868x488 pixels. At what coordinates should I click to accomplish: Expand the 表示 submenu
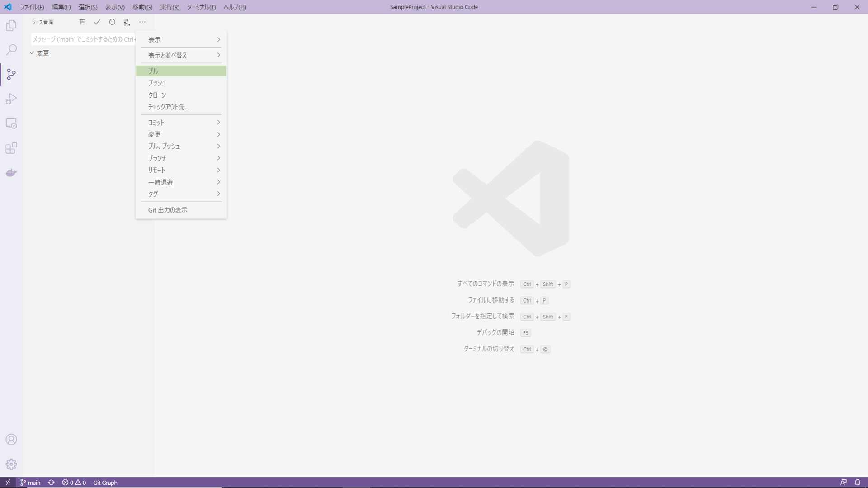(181, 40)
